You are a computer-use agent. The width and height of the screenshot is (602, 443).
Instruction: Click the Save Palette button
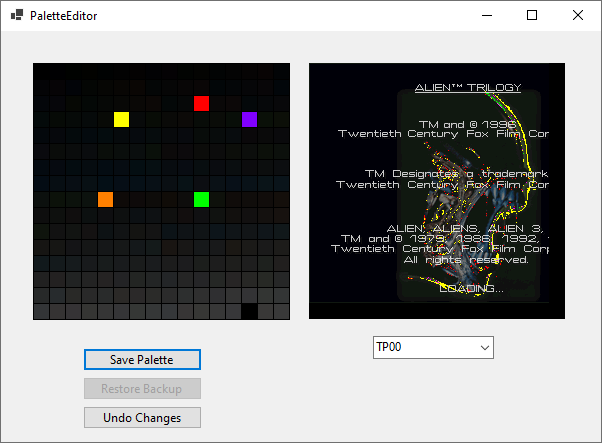[142, 360]
